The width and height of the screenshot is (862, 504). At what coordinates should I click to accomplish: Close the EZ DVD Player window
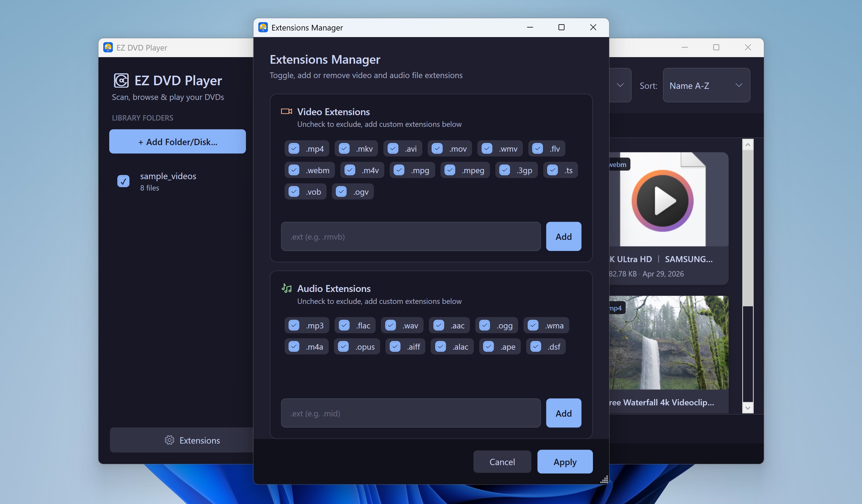point(748,47)
